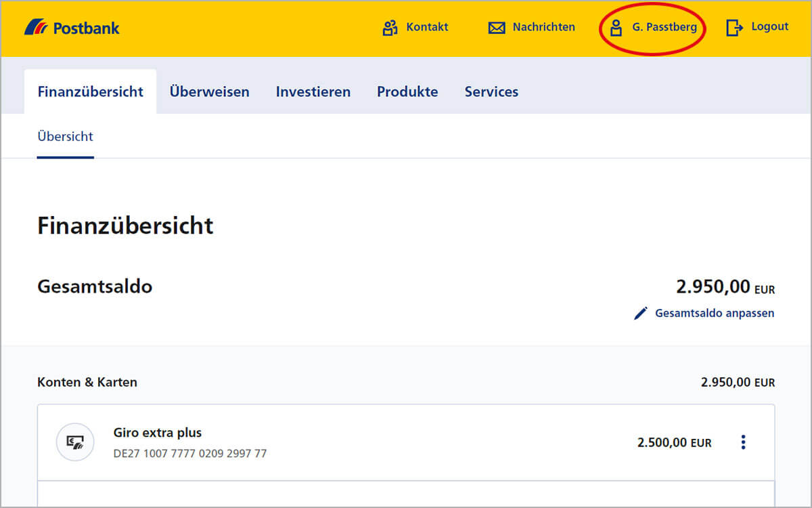Click the Giro extra plus card icon
The width and height of the screenshot is (812, 508).
tap(74, 442)
